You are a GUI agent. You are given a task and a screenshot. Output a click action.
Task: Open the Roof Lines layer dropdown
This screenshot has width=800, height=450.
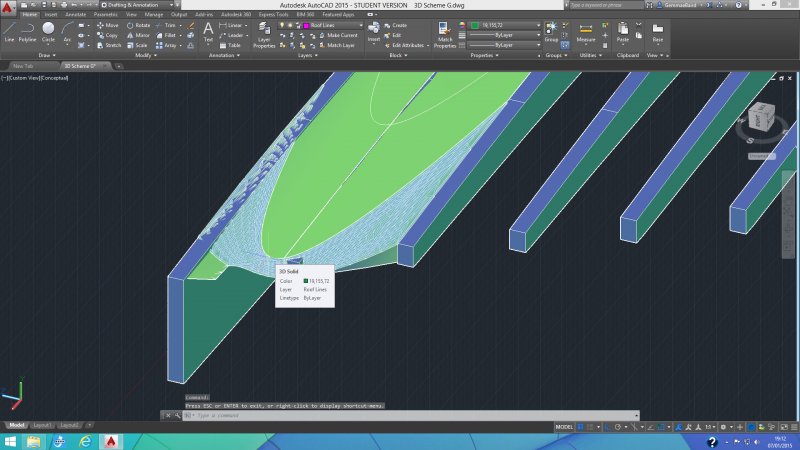pyautogui.click(x=324, y=24)
